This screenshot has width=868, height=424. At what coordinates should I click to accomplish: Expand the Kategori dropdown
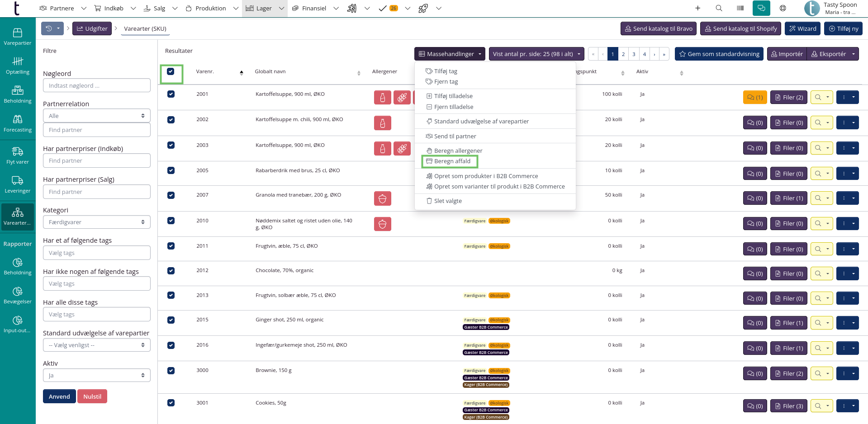coord(96,222)
